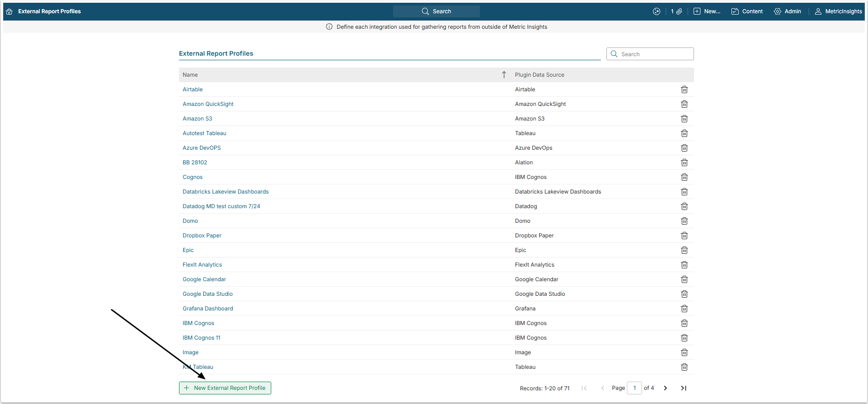Create a New External Report Profile
The image size is (868, 404).
point(225,388)
